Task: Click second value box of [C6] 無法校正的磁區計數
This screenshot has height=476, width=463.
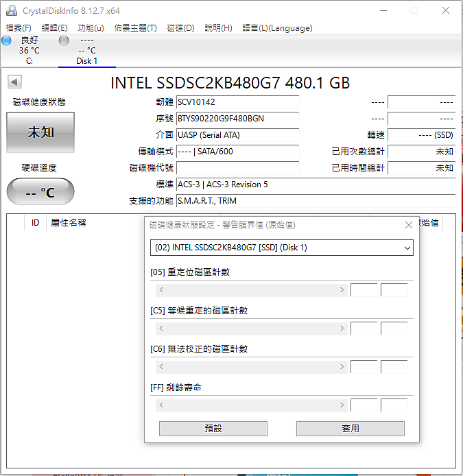Action: pos(394,367)
